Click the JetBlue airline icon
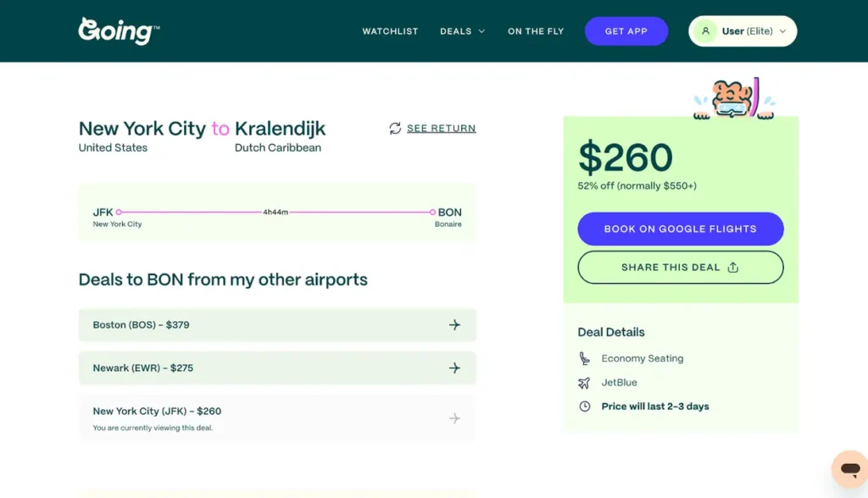This screenshot has height=498, width=868. [x=584, y=382]
